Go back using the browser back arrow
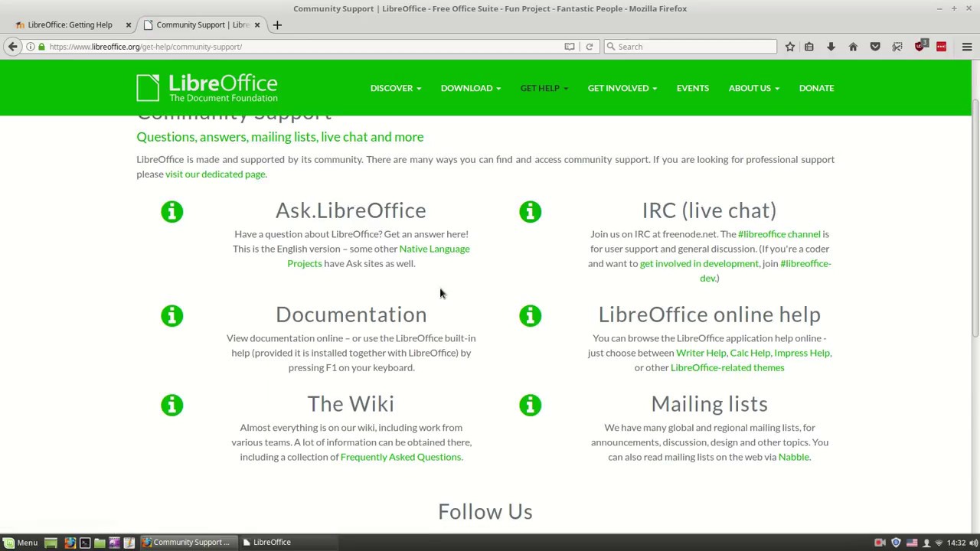 12,47
